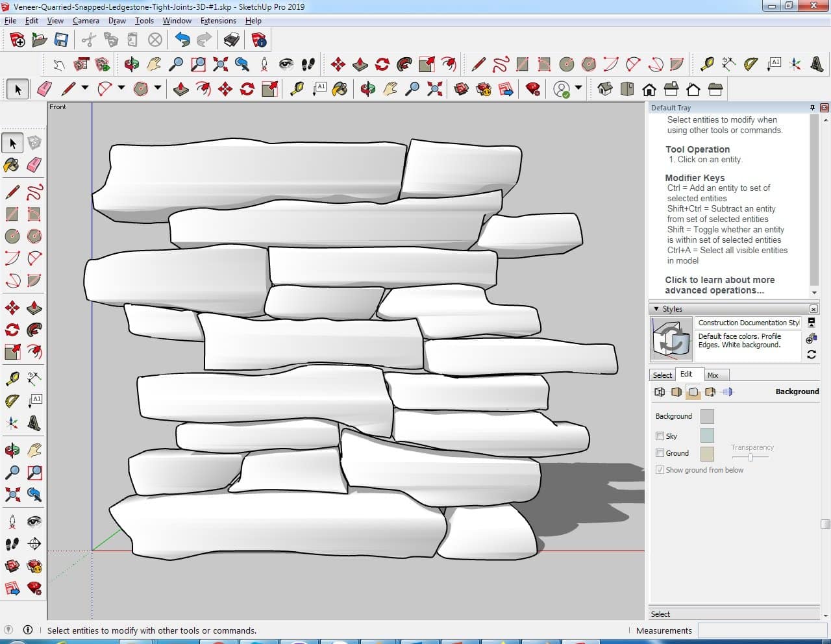Click the Create new Style button

point(811,339)
